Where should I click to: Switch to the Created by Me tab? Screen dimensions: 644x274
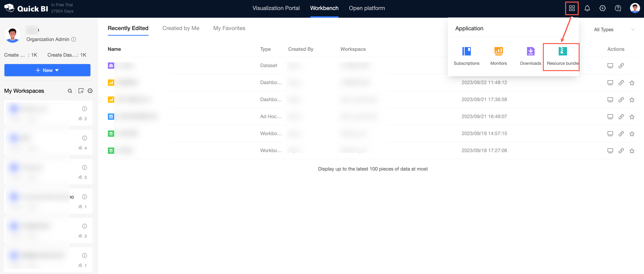coord(181,28)
